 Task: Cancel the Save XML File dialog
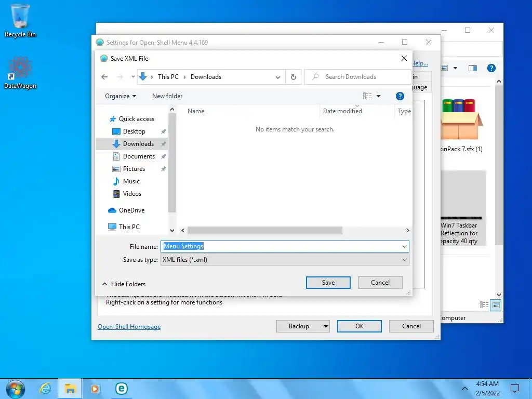point(380,283)
